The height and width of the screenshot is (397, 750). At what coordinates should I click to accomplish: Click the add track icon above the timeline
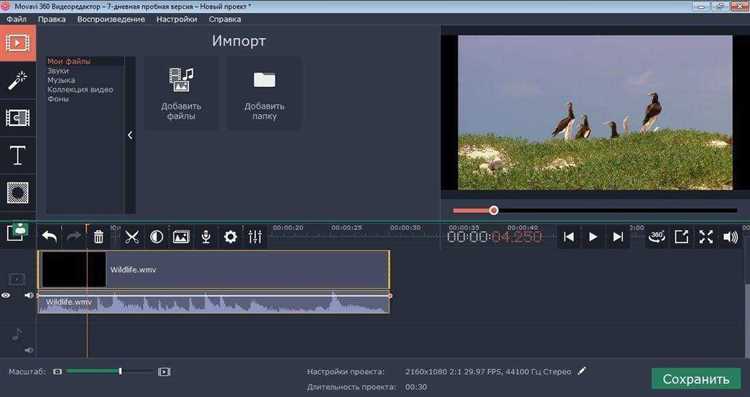click(x=17, y=232)
